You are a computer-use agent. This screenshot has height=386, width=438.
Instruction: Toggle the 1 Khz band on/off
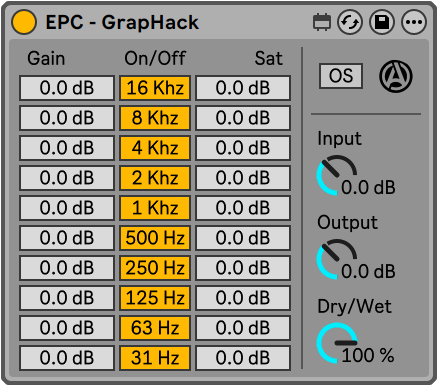(x=155, y=208)
